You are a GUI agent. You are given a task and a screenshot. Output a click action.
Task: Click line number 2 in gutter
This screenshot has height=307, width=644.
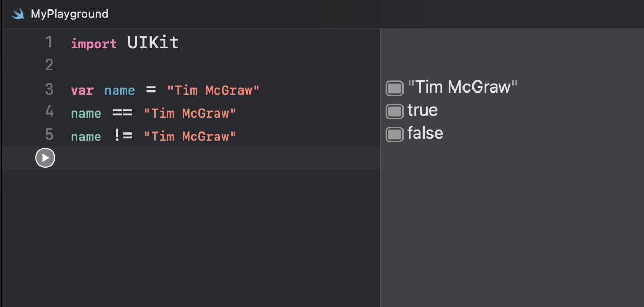click(x=49, y=65)
